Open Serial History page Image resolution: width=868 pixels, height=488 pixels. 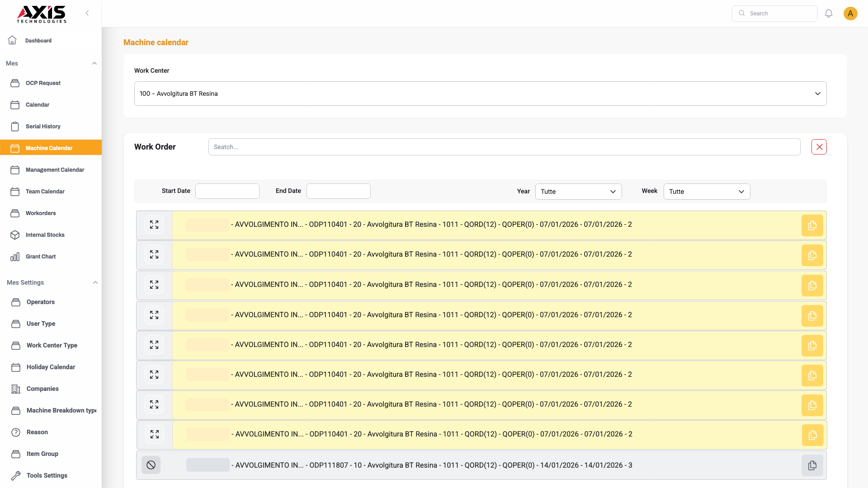tap(43, 127)
